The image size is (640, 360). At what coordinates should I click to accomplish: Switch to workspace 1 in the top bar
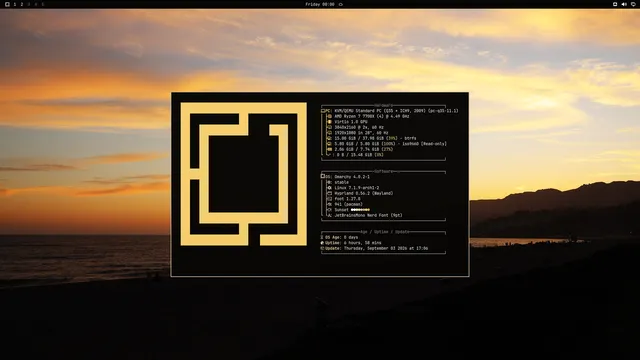coord(15,4)
